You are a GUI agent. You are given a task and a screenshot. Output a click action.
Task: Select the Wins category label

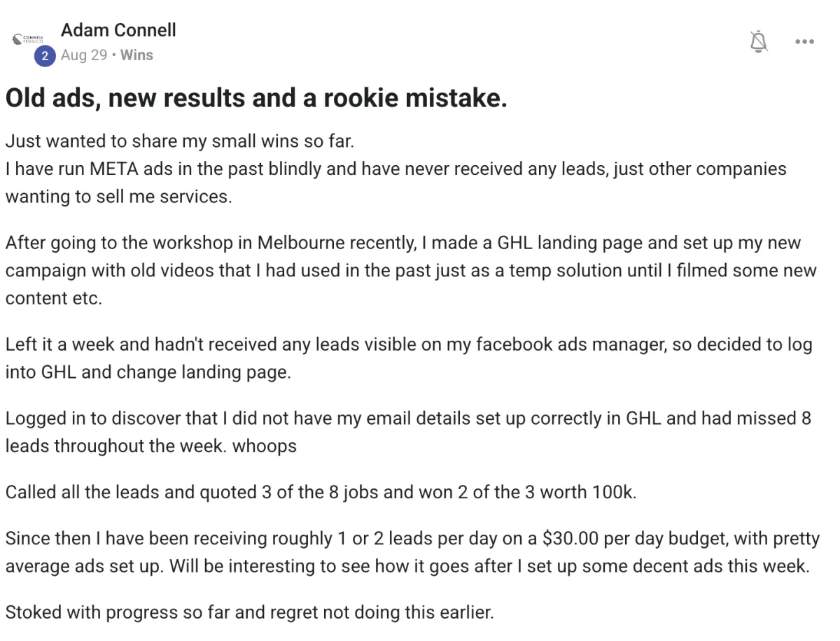point(136,55)
